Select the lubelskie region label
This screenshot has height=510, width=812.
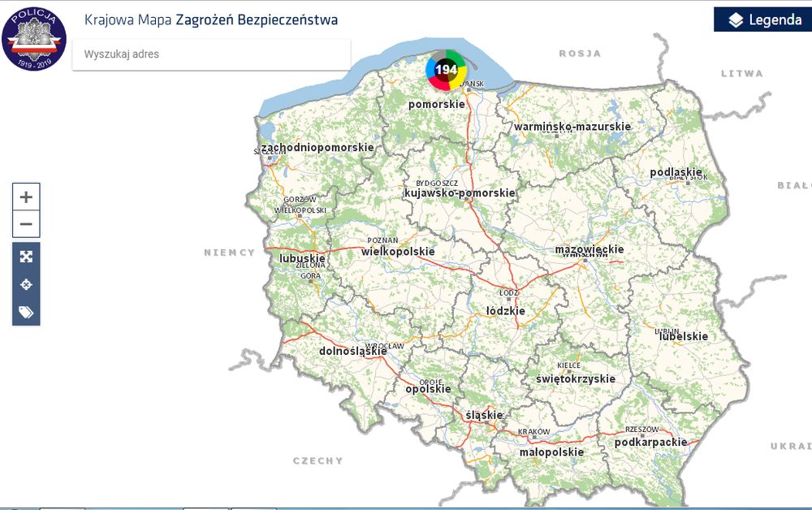click(x=684, y=336)
